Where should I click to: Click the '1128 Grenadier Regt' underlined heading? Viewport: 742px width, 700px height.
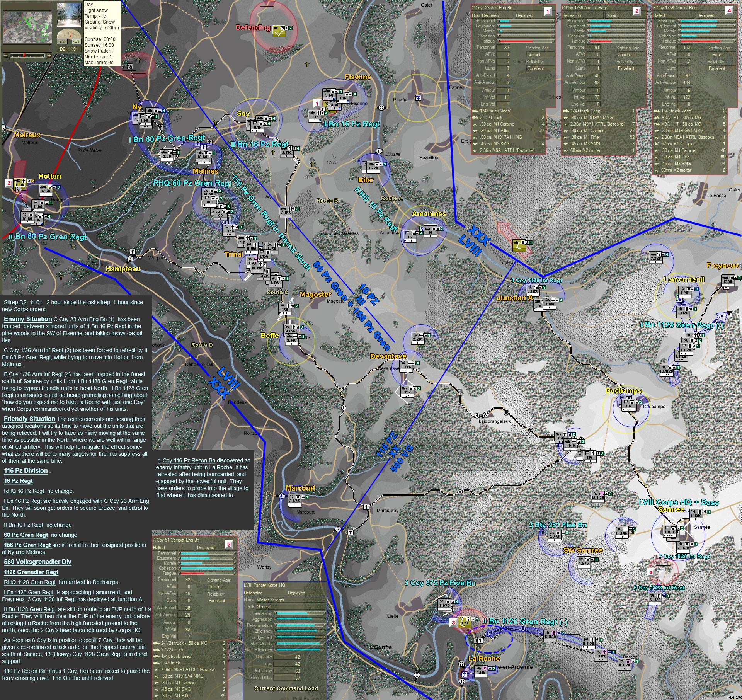(x=31, y=572)
